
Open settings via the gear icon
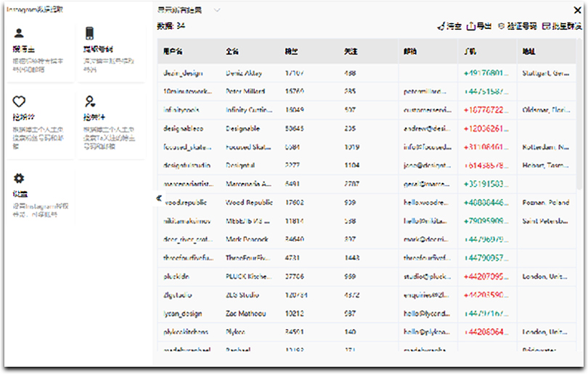point(20,178)
